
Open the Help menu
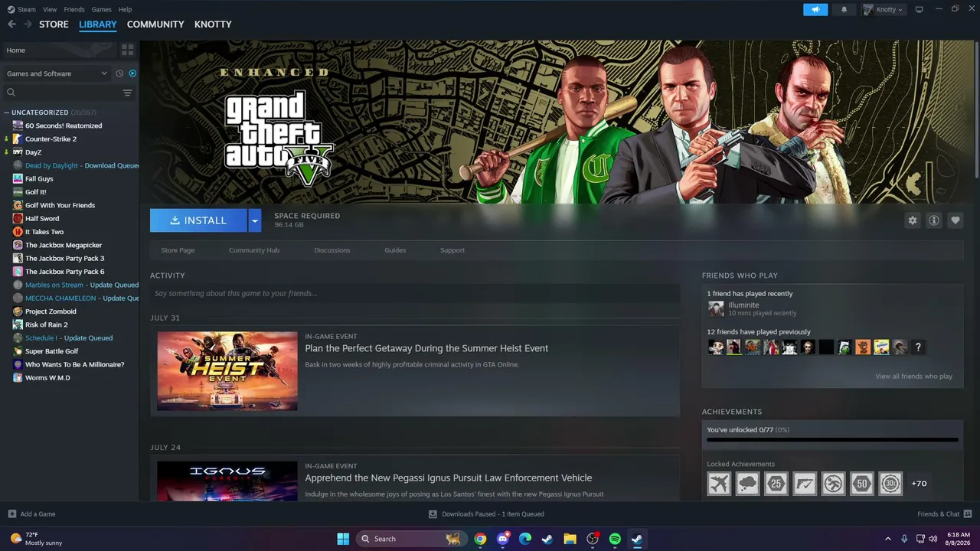pyautogui.click(x=125, y=9)
